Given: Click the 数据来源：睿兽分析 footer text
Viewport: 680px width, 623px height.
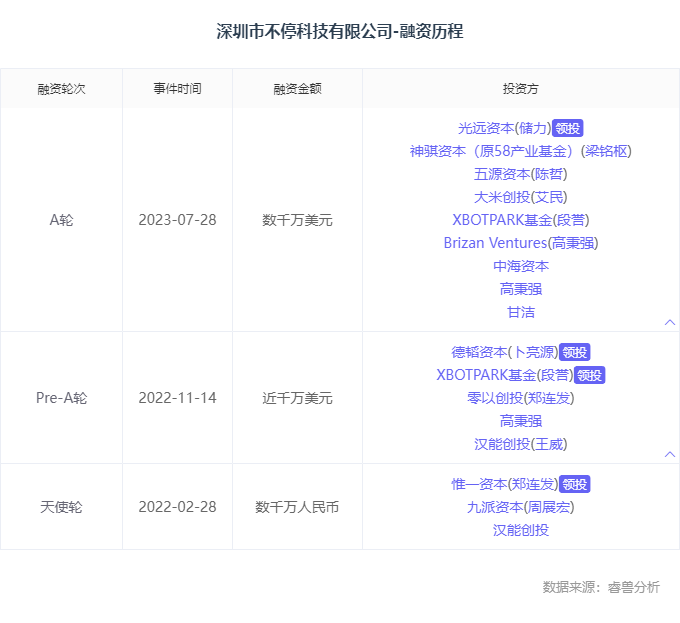Looking at the screenshot, I should pos(601,587).
